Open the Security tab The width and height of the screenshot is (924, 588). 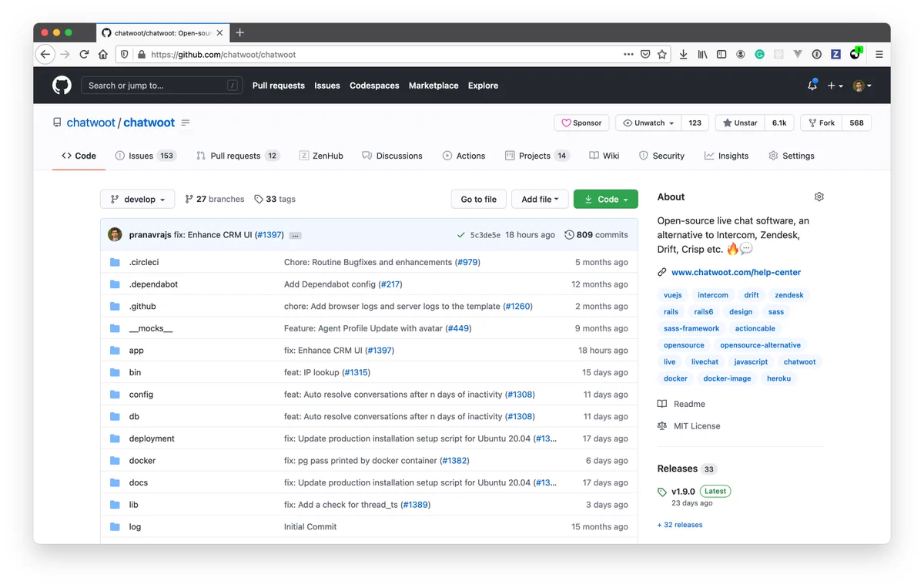pyautogui.click(x=661, y=156)
